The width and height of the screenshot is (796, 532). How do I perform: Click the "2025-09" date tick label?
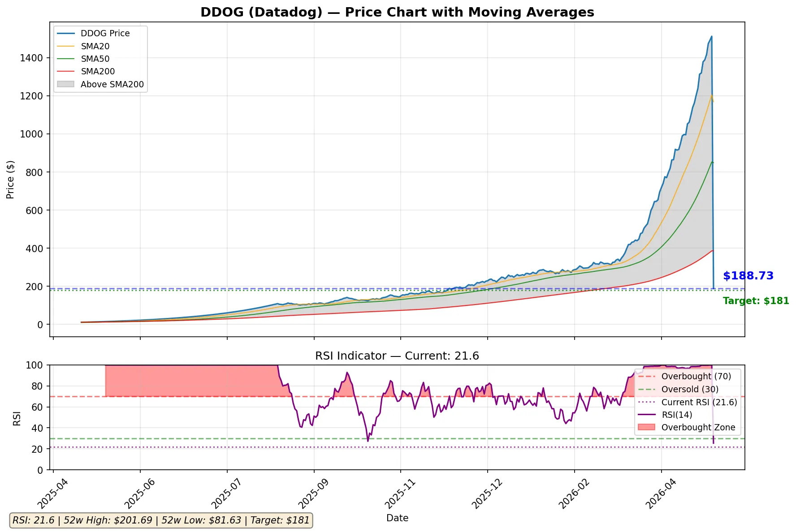pos(313,493)
